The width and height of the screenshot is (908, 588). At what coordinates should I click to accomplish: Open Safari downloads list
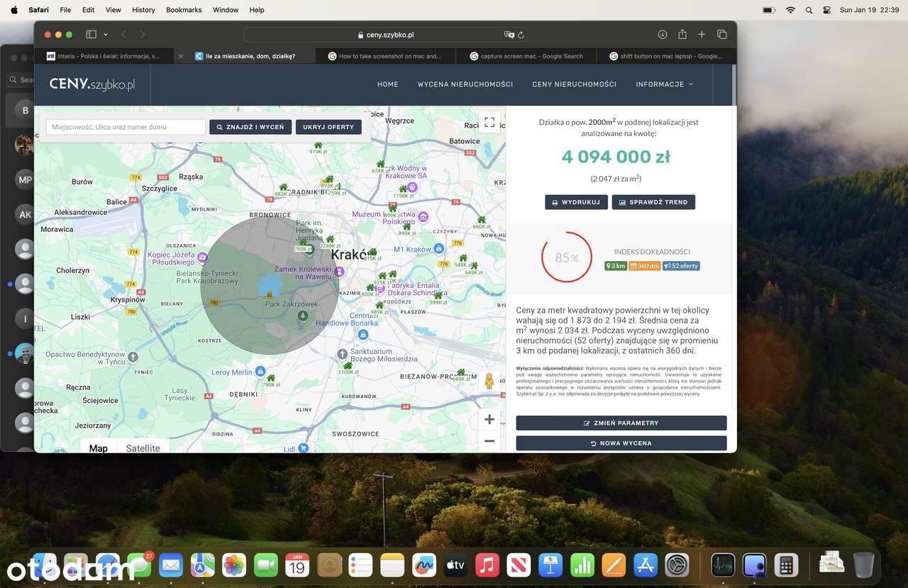pyautogui.click(x=663, y=34)
